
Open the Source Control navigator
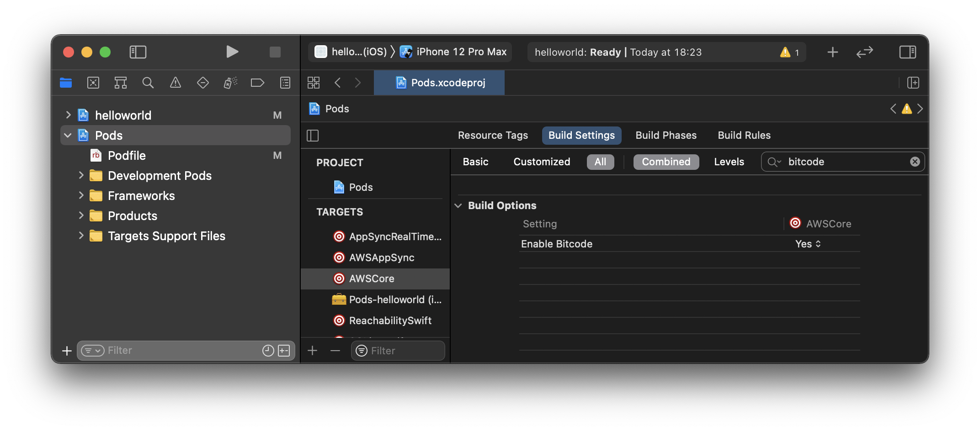click(93, 83)
